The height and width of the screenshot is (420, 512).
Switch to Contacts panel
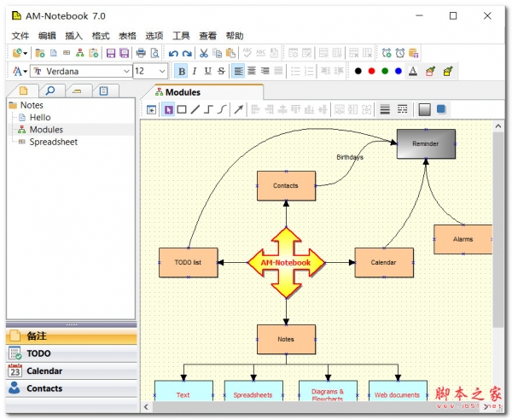pos(71,388)
